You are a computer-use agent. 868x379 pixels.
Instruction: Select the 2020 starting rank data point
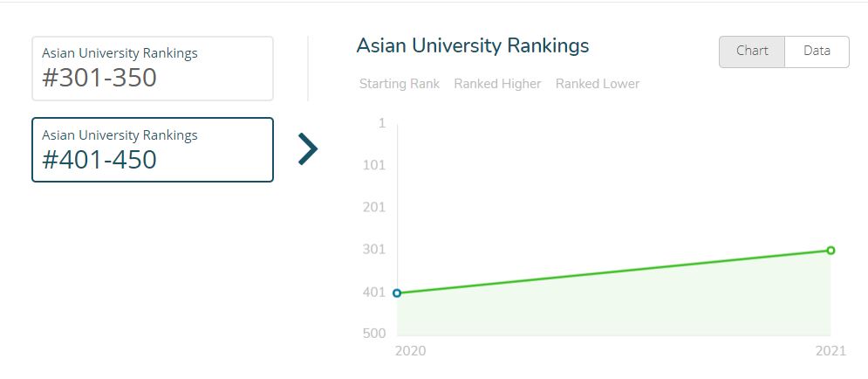tap(397, 293)
